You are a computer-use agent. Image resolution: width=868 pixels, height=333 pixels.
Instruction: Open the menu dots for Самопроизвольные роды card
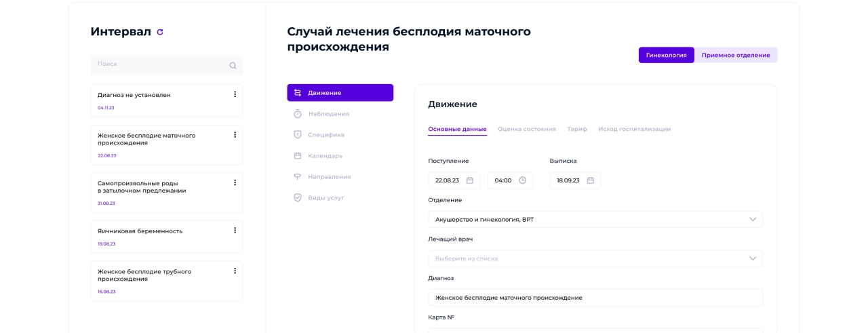pyautogui.click(x=235, y=182)
